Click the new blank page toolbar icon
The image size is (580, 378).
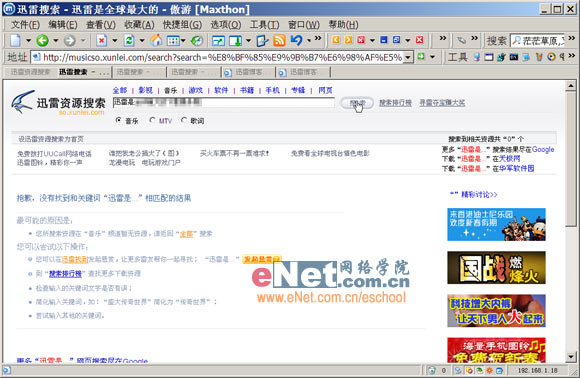point(16,40)
